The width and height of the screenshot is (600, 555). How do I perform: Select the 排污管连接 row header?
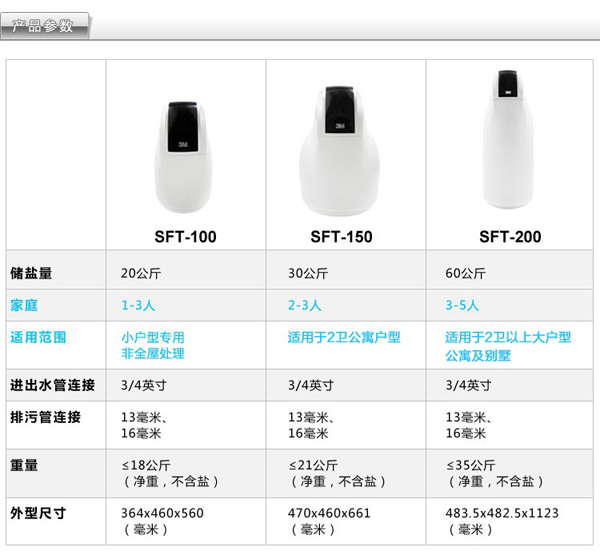click(x=45, y=417)
